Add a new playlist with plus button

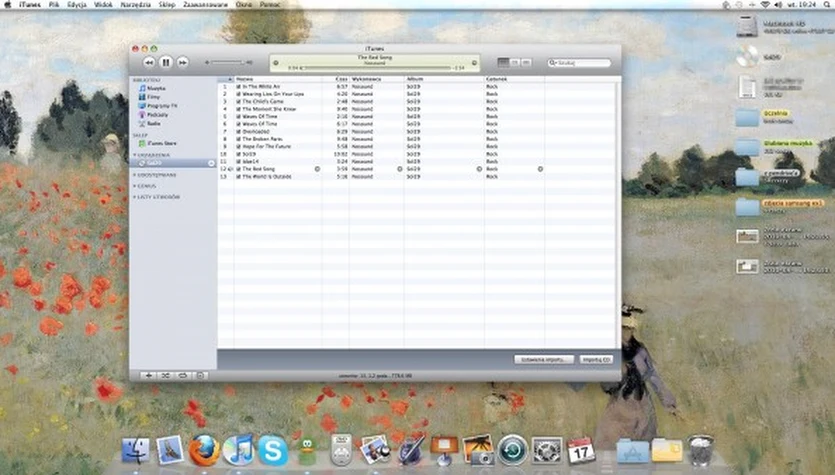click(x=148, y=375)
